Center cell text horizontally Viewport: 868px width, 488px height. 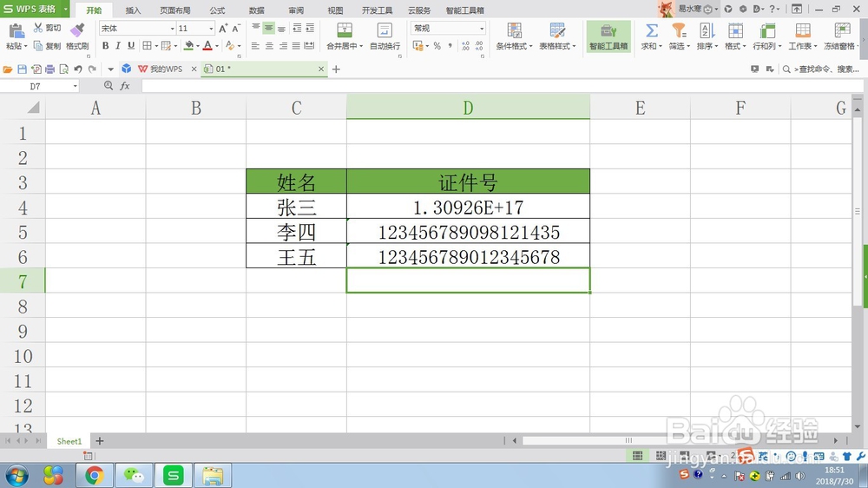(x=269, y=46)
